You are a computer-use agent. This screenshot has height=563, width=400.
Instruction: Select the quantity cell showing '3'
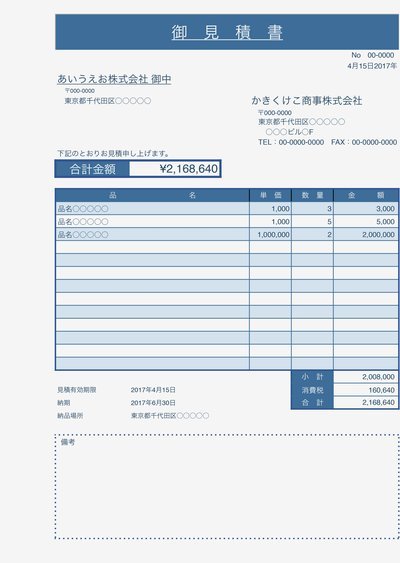pyautogui.click(x=312, y=209)
